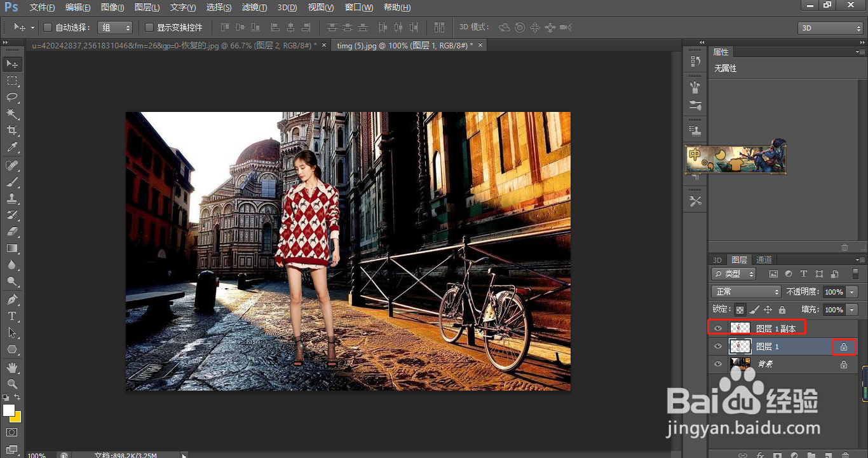
Task: Toggle Quick Mask mode
Action: (x=12, y=433)
